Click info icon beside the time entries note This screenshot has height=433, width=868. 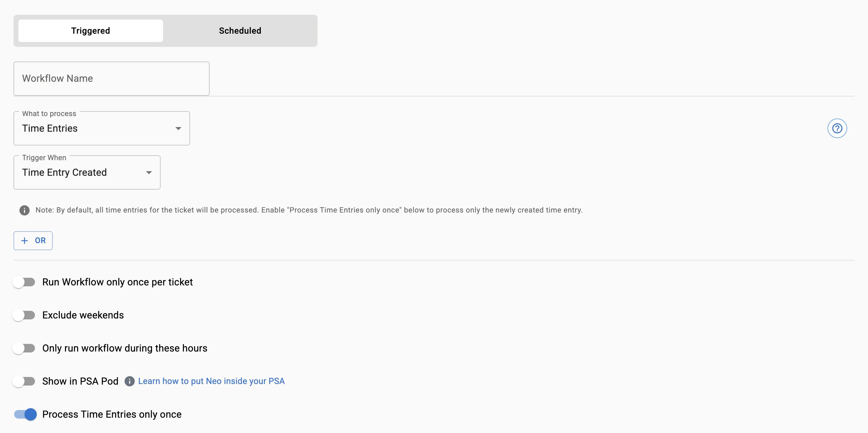click(x=24, y=210)
